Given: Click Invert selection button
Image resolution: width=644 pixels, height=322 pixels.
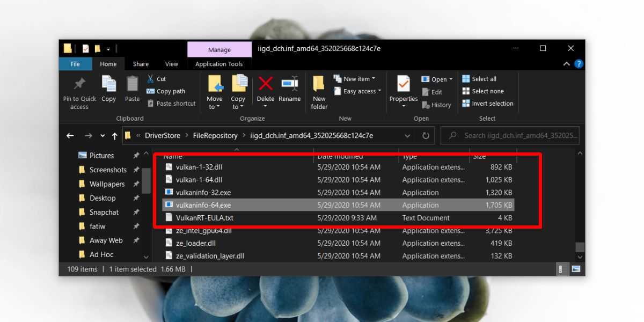Looking at the screenshot, I should point(487,104).
